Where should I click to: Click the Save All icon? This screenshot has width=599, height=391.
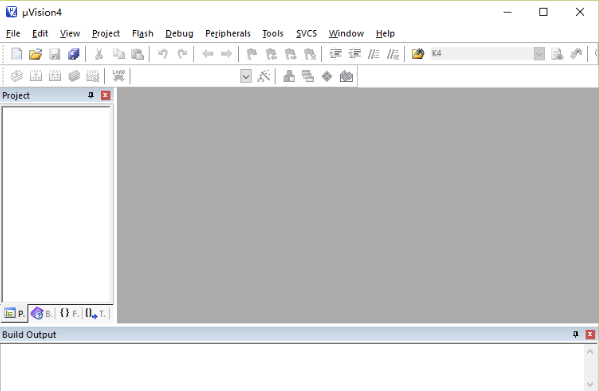coord(73,54)
